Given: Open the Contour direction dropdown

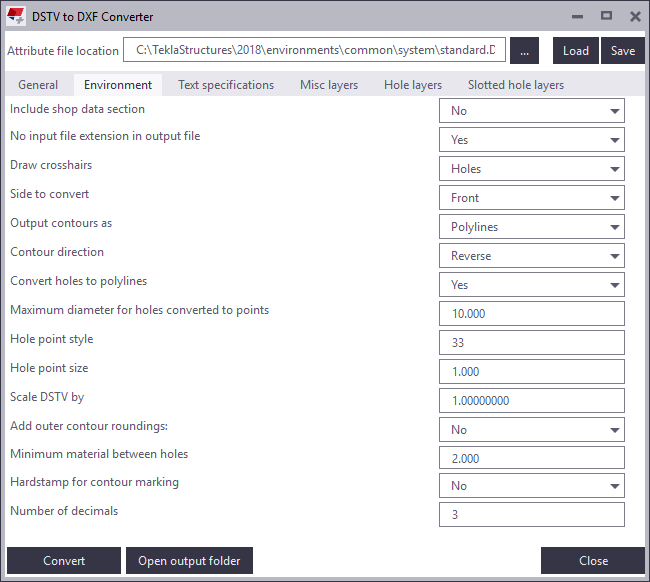Looking at the screenshot, I should [x=531, y=256].
